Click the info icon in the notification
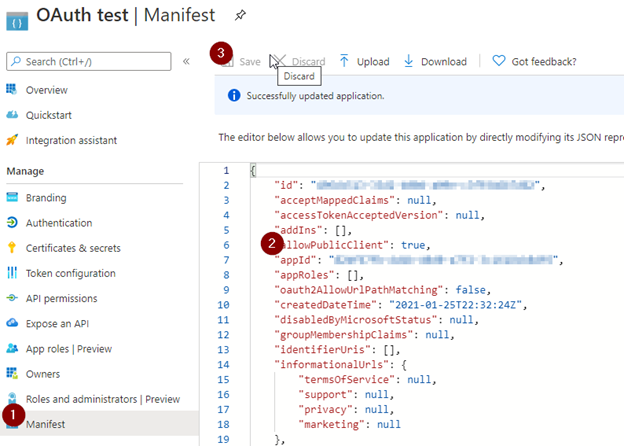The width and height of the screenshot is (624, 446). [x=234, y=95]
